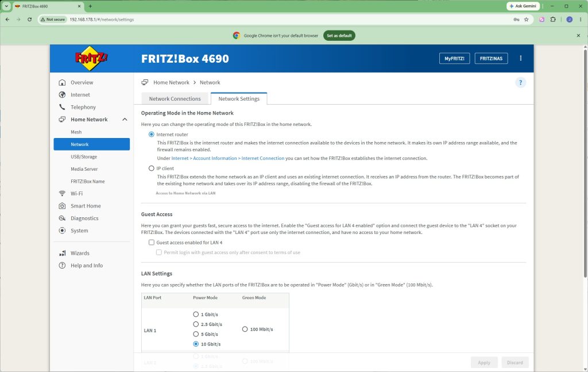Click the Wizards icon
Viewport: 588px width, 372px height.
(62, 253)
